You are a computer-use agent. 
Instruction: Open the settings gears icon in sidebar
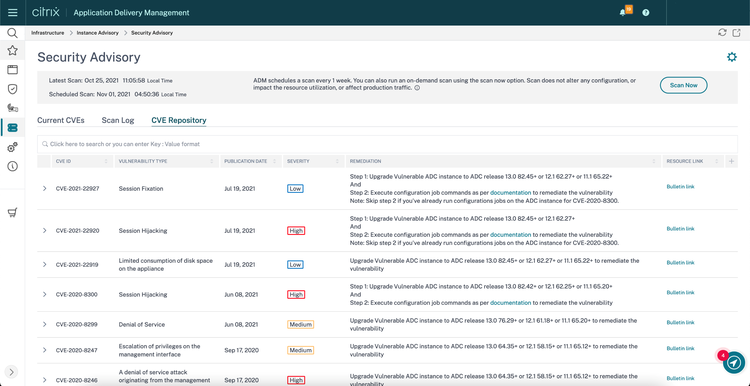coord(12,147)
